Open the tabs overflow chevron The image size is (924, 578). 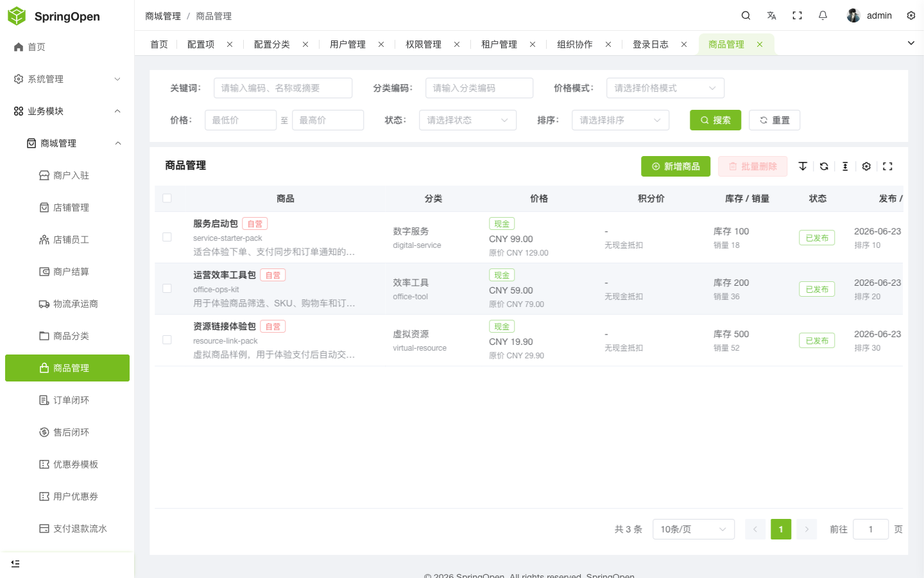pyautogui.click(x=911, y=43)
